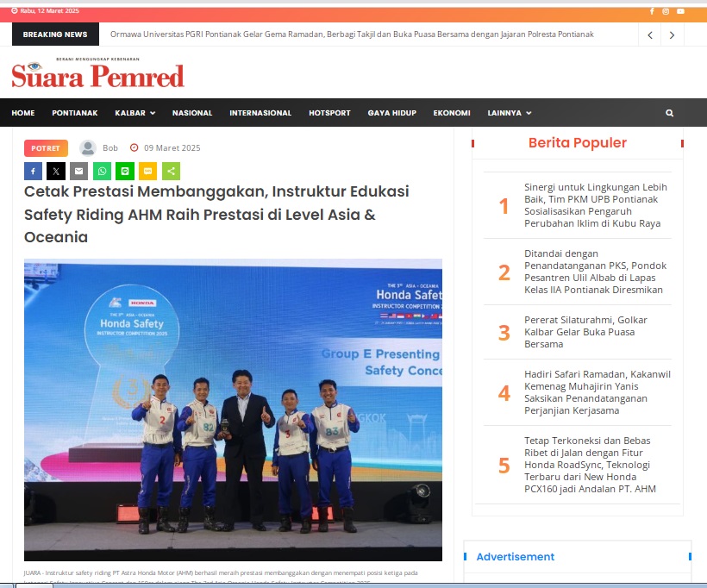Click the Suara Pemred logo
This screenshot has height=588, width=707.
pyautogui.click(x=97, y=72)
